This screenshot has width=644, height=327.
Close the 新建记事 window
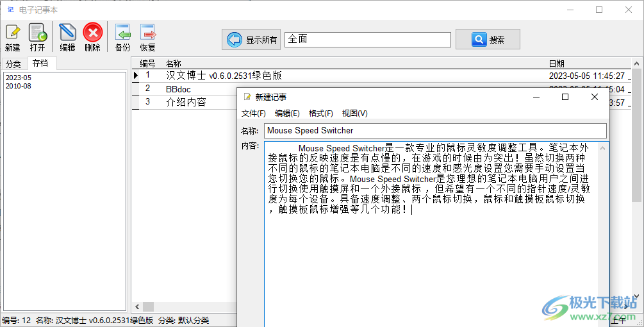point(594,97)
